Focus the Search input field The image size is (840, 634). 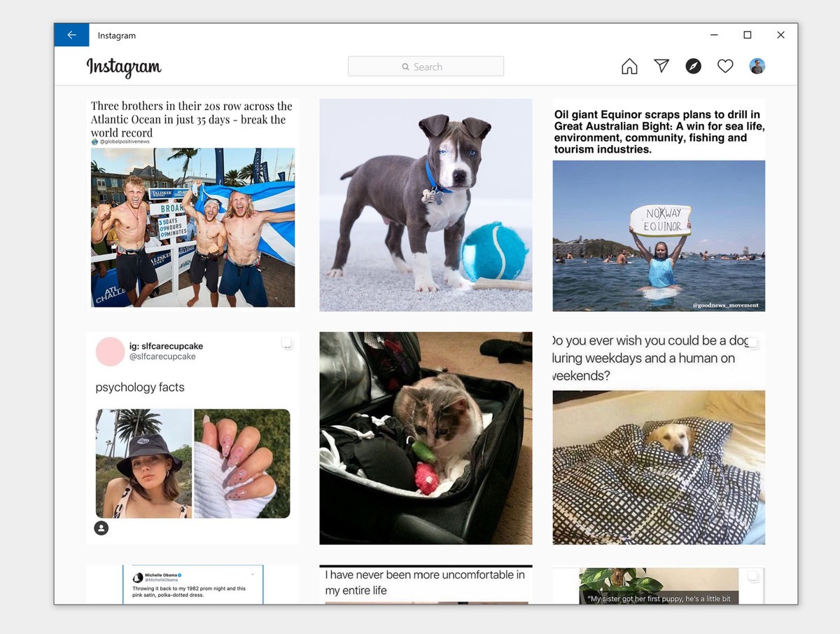426,67
